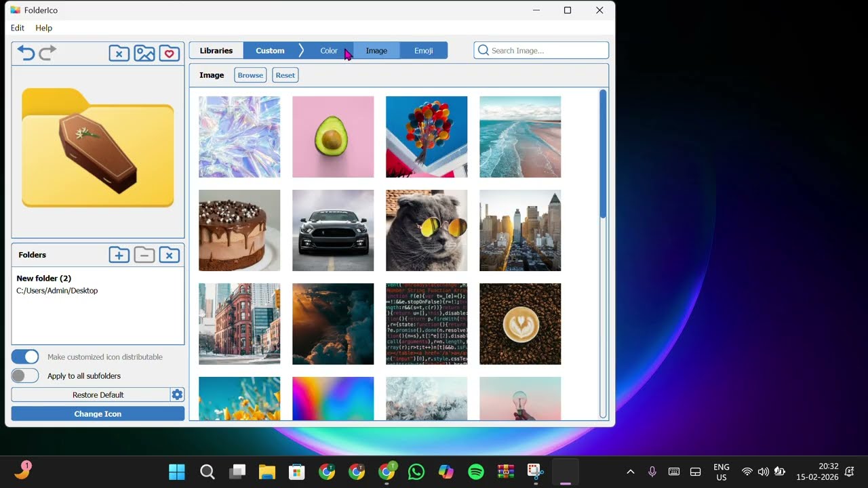
Task: Open Spotify from the taskbar
Action: (x=476, y=472)
